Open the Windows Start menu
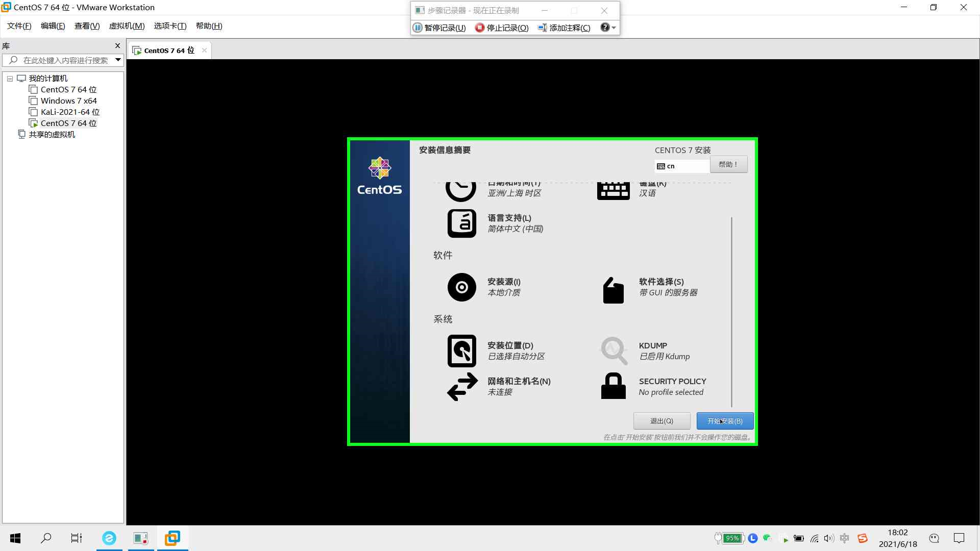The width and height of the screenshot is (980, 551). (x=15, y=538)
